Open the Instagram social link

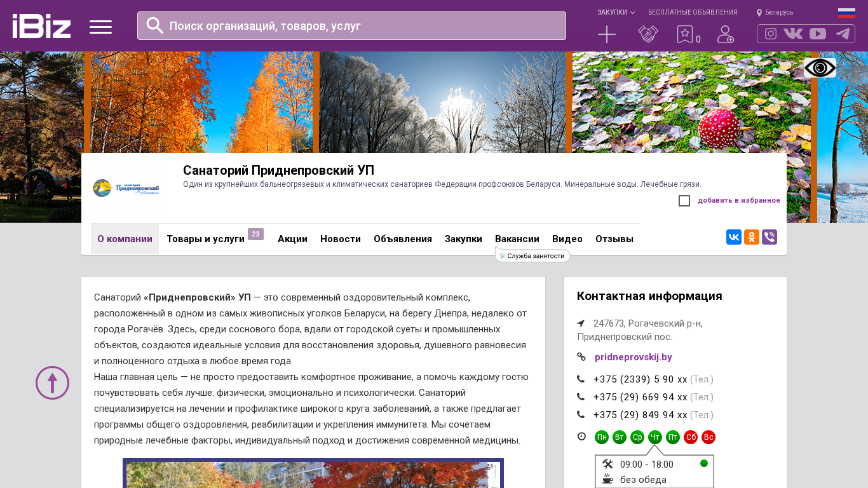[771, 34]
